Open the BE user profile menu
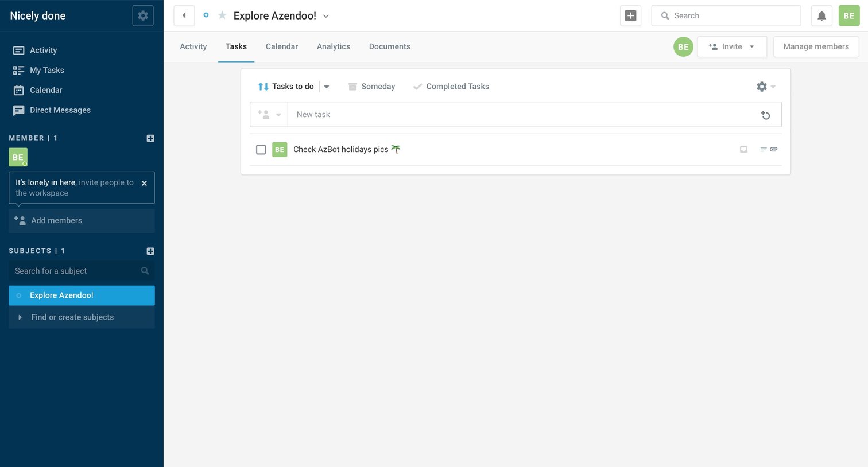The width and height of the screenshot is (868, 467). point(849,15)
